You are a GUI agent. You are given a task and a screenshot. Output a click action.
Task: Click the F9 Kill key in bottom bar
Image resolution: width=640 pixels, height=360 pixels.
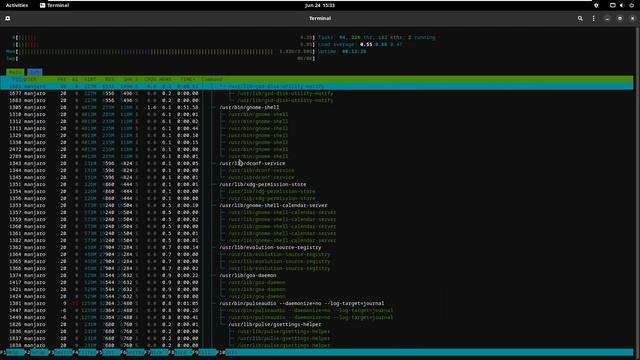205,352
